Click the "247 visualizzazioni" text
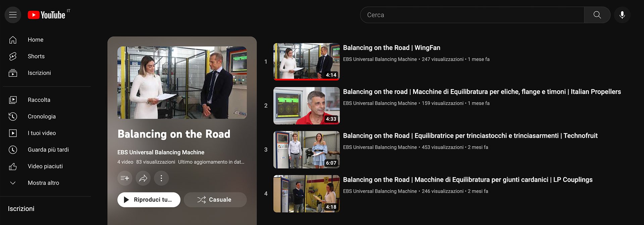Viewport: 644px width, 225px height. coord(442,59)
